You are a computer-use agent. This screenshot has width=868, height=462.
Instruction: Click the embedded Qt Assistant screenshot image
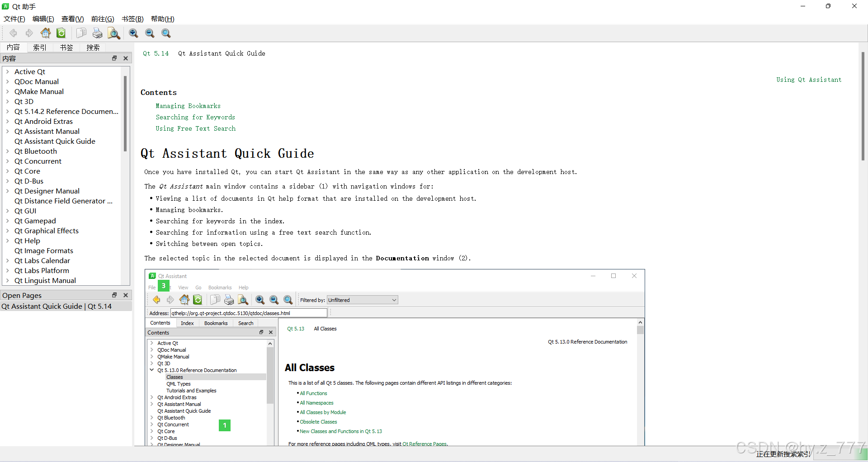[395, 358]
